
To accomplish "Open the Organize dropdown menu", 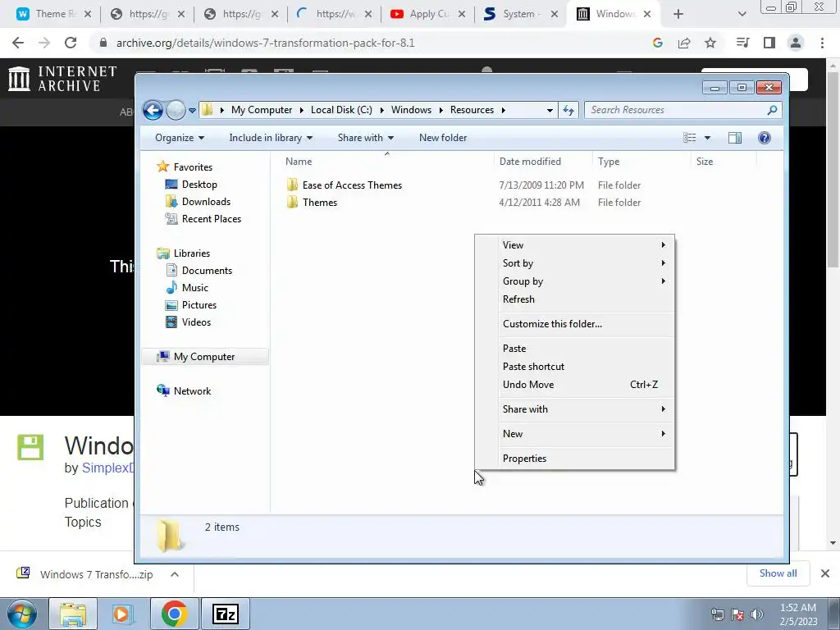I will (x=180, y=138).
